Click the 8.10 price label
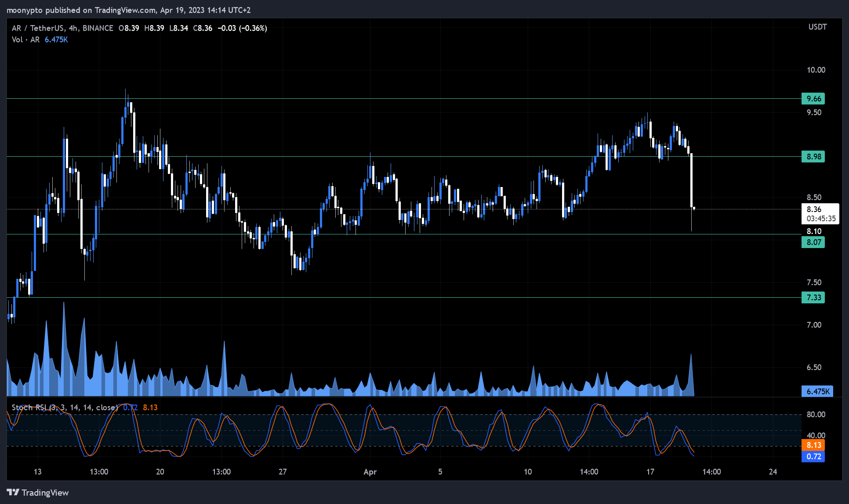Viewport: 849px width, 504px height. tap(814, 231)
